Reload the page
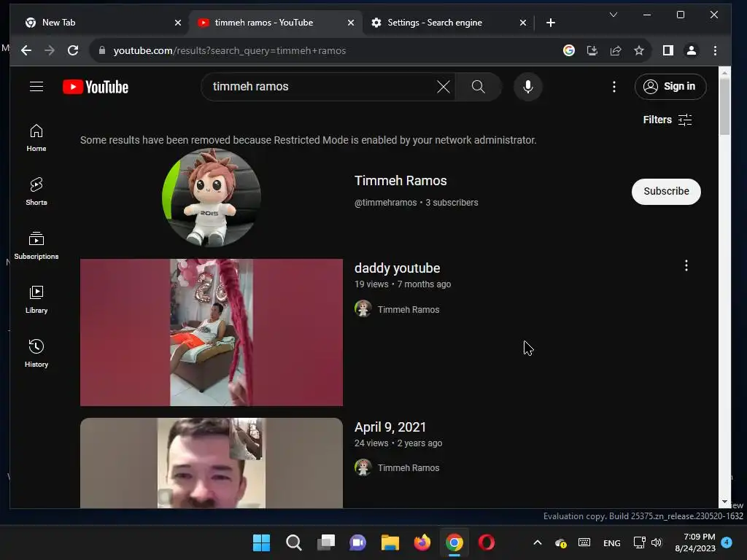 (73, 50)
